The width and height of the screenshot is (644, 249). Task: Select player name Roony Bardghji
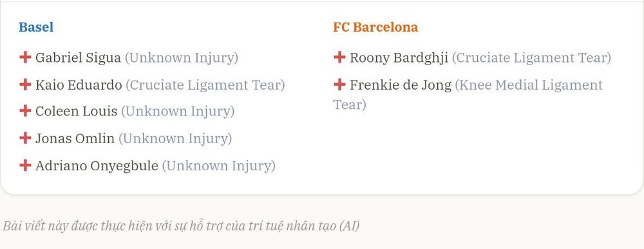399,57
